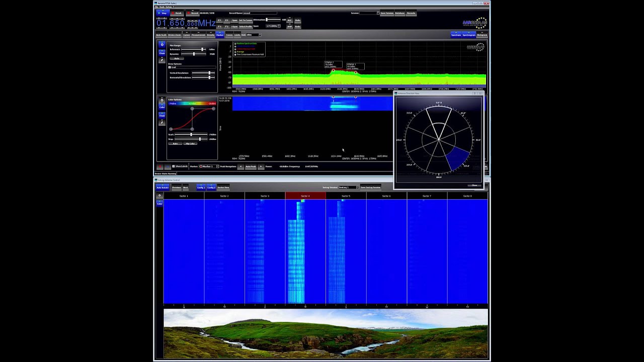The height and width of the screenshot is (362, 644).
Task: Select the Marker toolbar tab
Action: (220, 35)
